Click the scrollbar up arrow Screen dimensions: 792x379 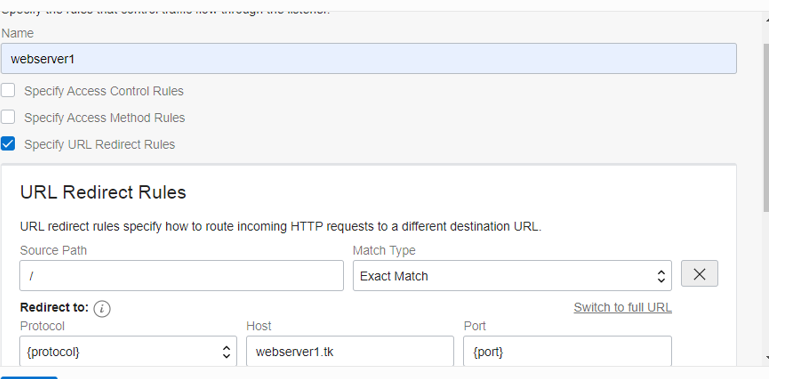click(767, 20)
